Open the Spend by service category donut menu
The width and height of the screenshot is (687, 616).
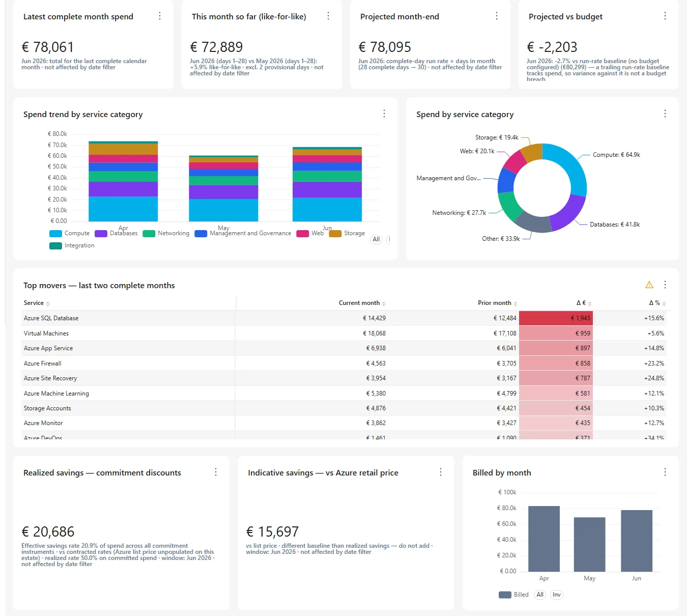pos(665,114)
